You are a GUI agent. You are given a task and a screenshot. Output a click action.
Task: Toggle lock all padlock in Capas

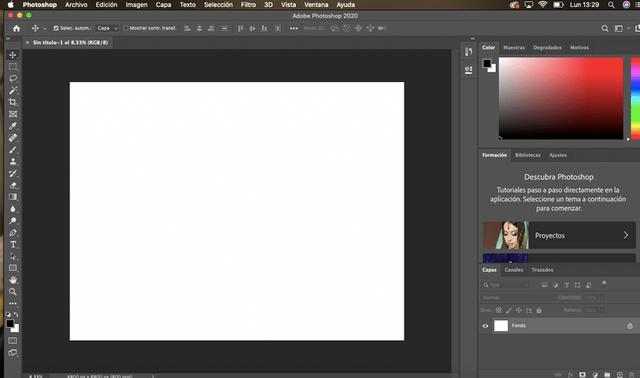[x=539, y=310]
